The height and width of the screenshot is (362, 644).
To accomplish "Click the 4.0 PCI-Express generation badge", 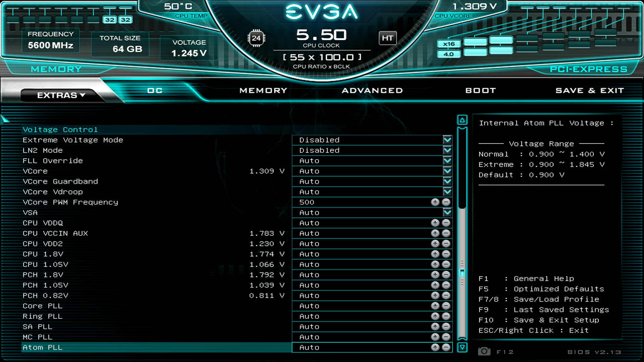I will pos(448,54).
